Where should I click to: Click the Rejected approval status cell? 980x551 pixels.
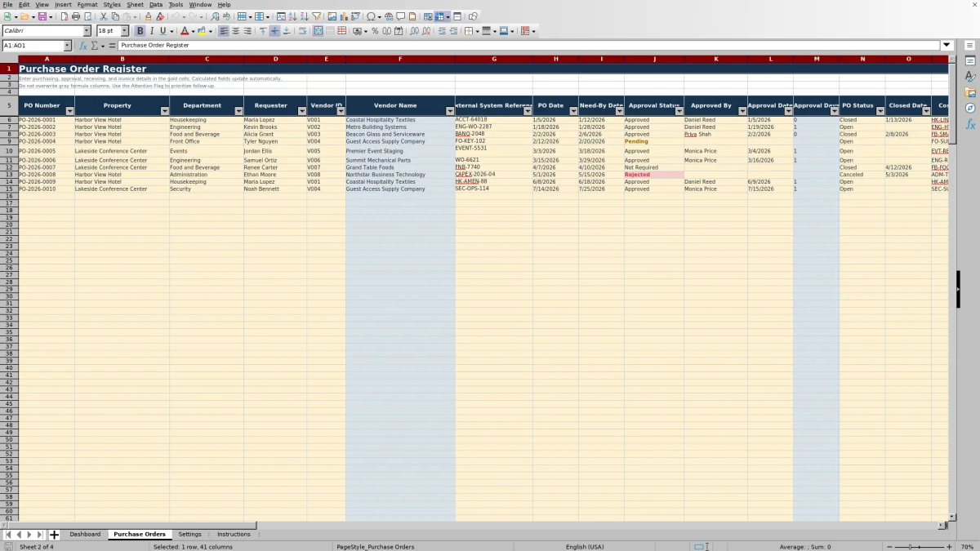click(654, 175)
